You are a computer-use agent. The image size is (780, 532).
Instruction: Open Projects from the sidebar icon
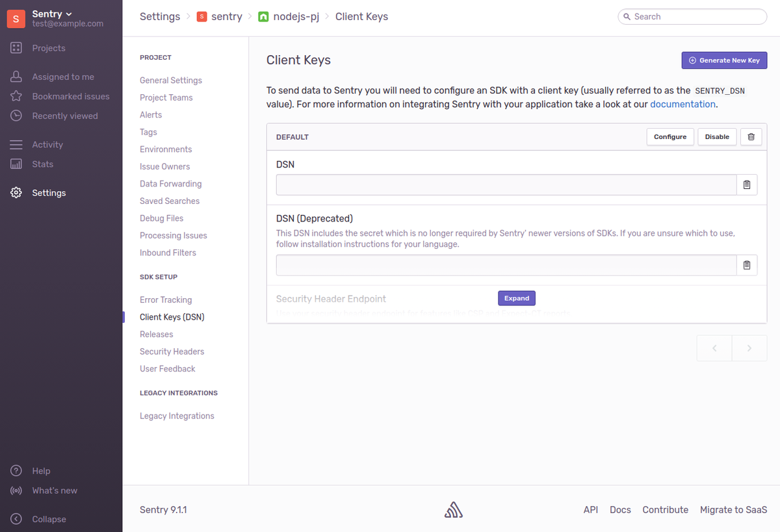16,48
